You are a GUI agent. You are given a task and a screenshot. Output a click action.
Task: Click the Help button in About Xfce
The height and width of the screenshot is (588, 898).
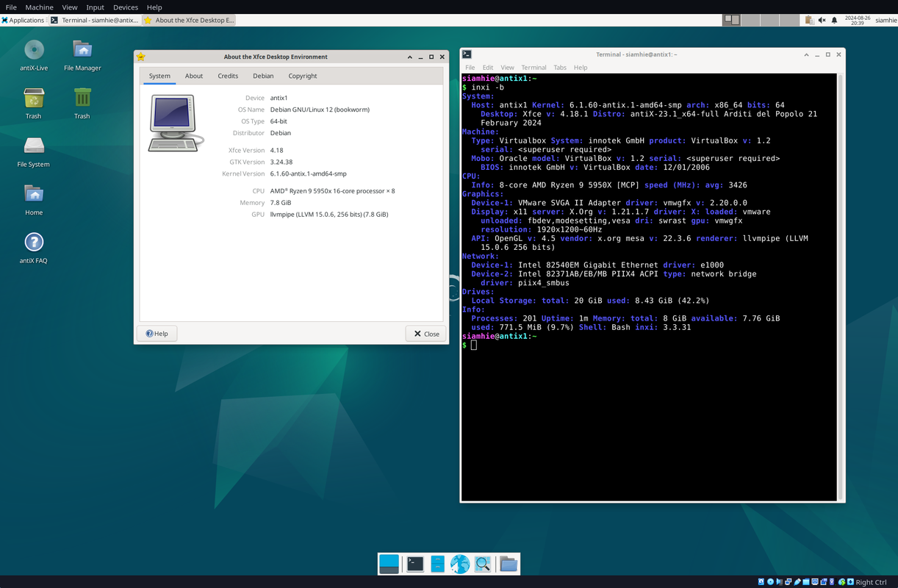coord(157,334)
